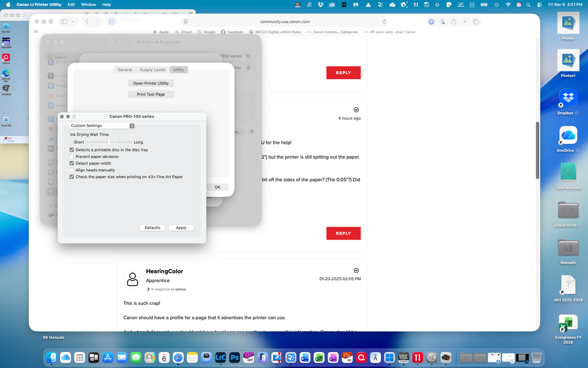Open the Window menu

coord(88,5)
